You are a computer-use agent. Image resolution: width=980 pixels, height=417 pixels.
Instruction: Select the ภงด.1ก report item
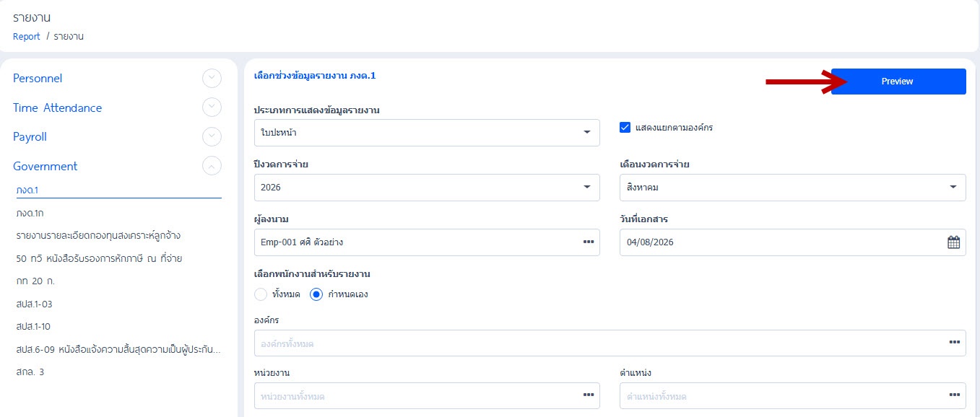click(x=30, y=214)
